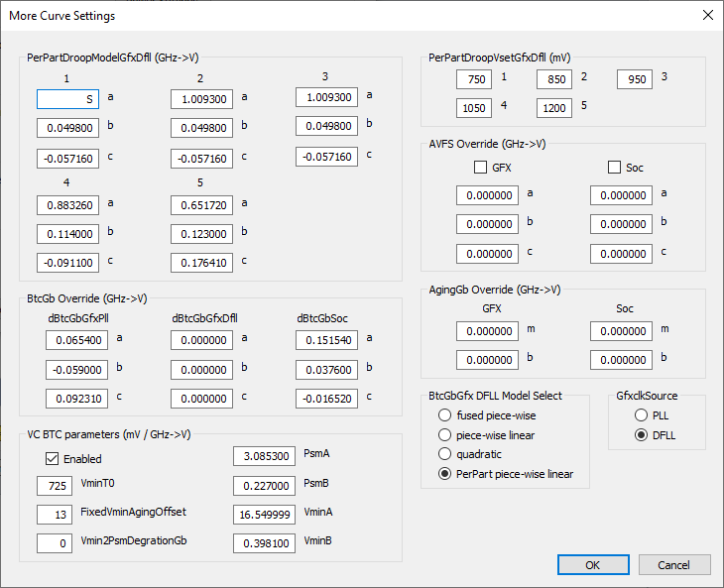This screenshot has height=588, width=724.
Task: Enable the AVFS Override Soc checkbox
Action: point(615,168)
